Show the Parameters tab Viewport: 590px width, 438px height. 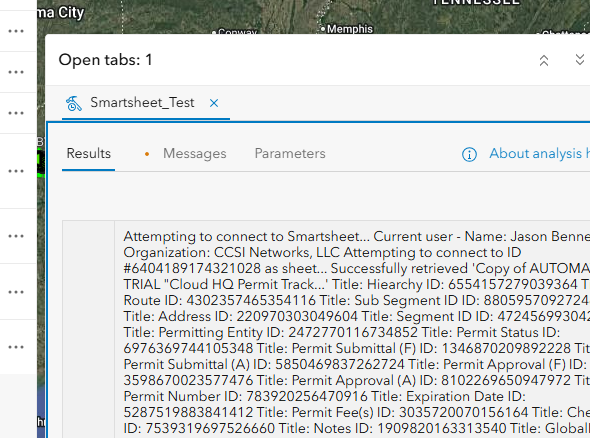click(290, 154)
